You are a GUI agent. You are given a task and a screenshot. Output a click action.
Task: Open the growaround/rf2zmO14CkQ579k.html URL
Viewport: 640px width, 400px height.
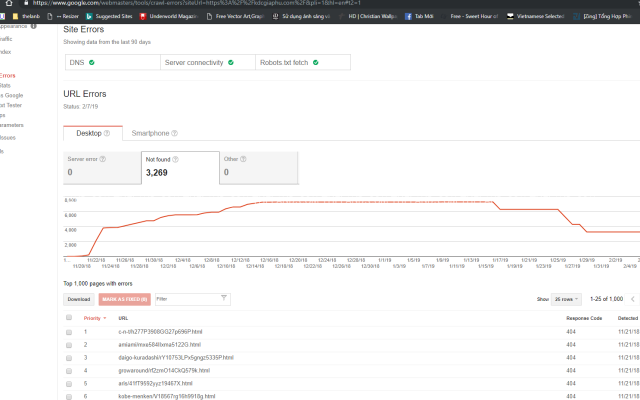(x=164, y=371)
